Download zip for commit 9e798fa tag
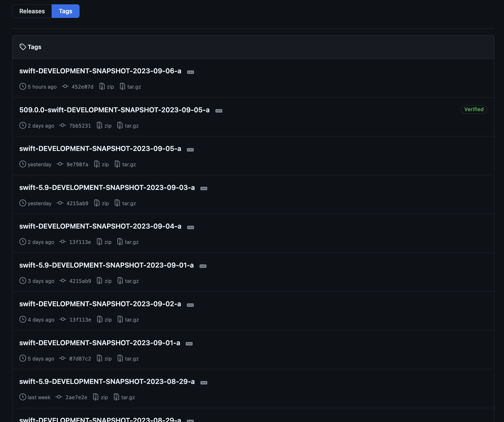504x422 pixels. pyautogui.click(x=101, y=164)
